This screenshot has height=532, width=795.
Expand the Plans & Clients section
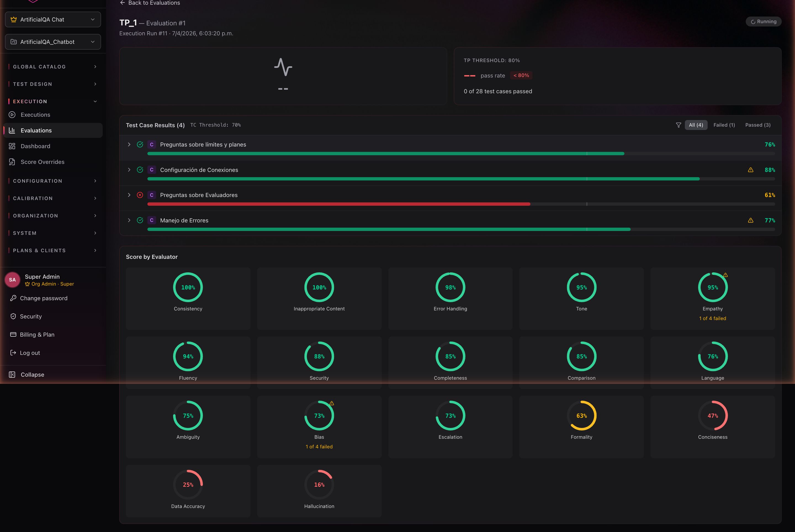click(53, 250)
